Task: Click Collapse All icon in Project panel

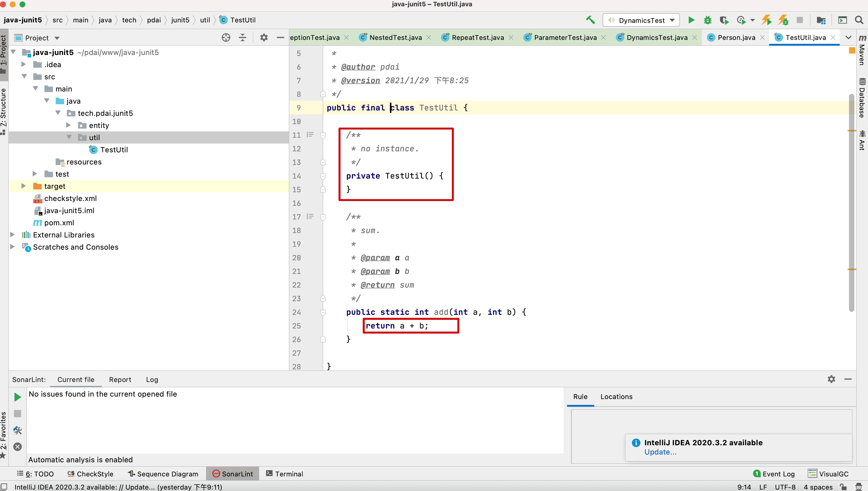Action: point(242,38)
